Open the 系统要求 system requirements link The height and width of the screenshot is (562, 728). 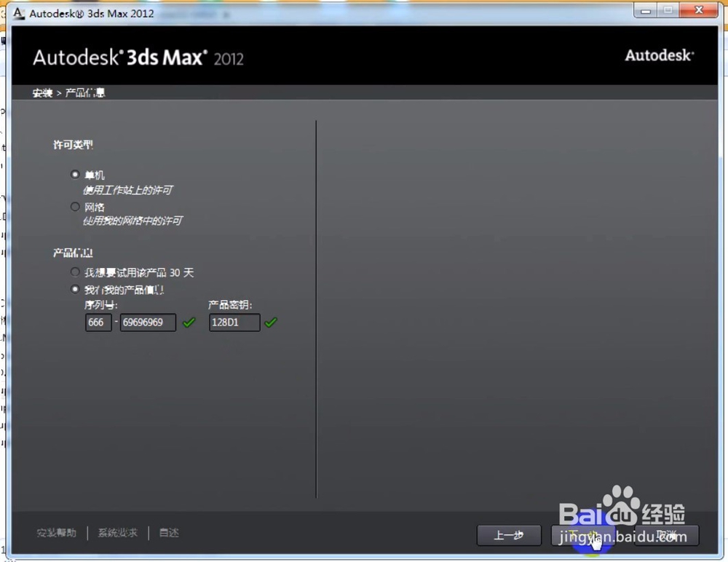116,532
